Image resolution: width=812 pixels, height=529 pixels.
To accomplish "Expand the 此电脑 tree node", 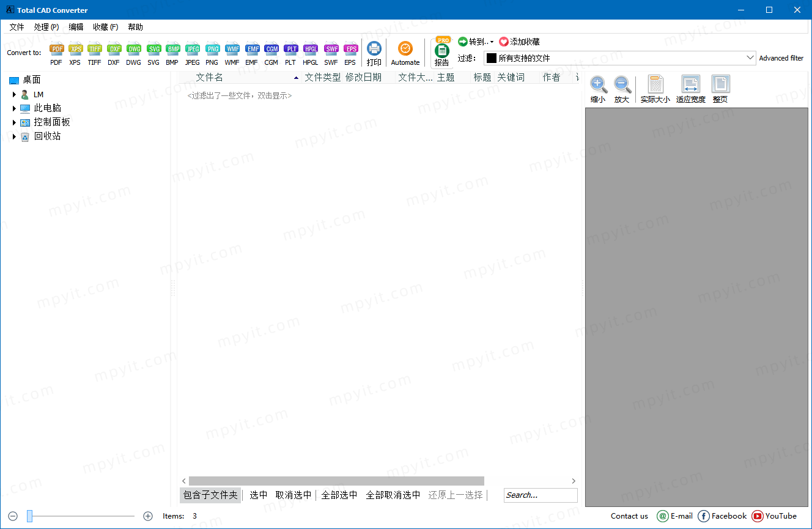I will tap(14, 108).
